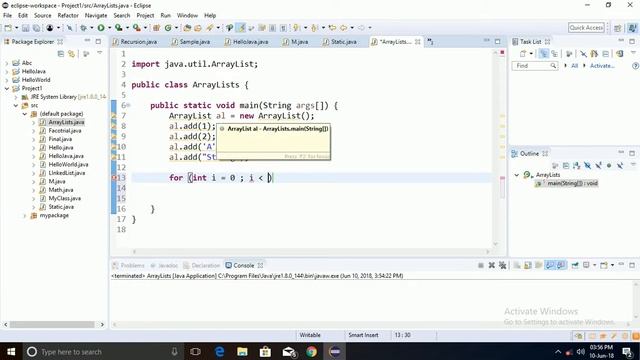Open Microsoft Edge from the taskbar
Image resolution: width=640 pixels, height=360 pixels.
coord(219,351)
